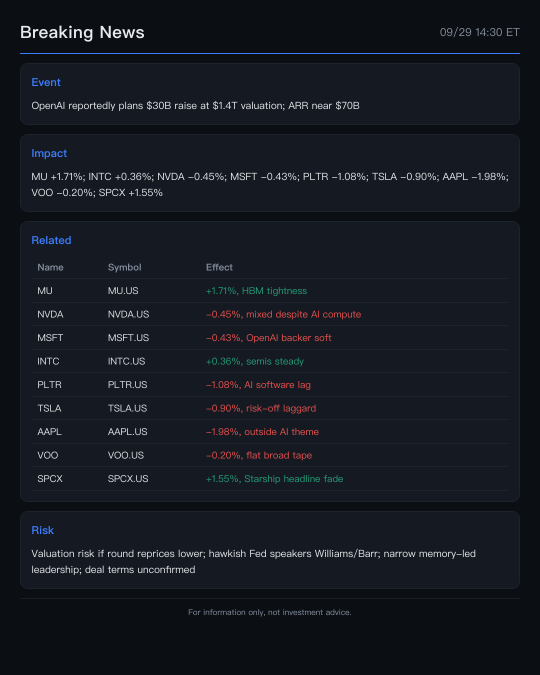The width and height of the screenshot is (540, 675).
Task: Click the Symbol column header
Action: (124, 267)
